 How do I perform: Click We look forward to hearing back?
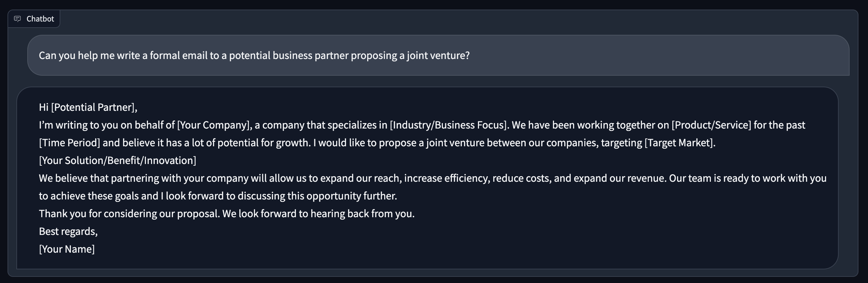[318, 213]
